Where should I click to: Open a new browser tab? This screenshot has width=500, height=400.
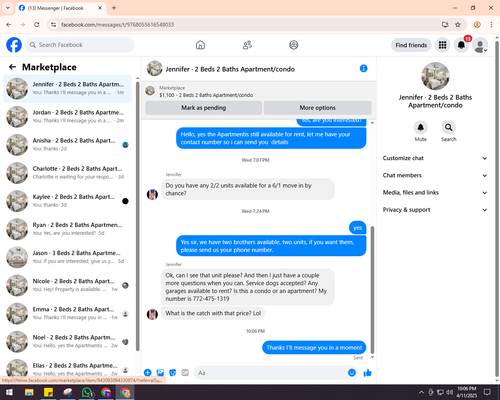[x=114, y=8]
